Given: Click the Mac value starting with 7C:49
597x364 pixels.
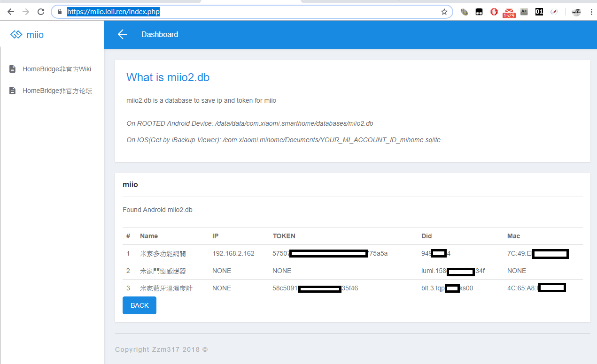Looking at the screenshot, I should coord(538,254).
